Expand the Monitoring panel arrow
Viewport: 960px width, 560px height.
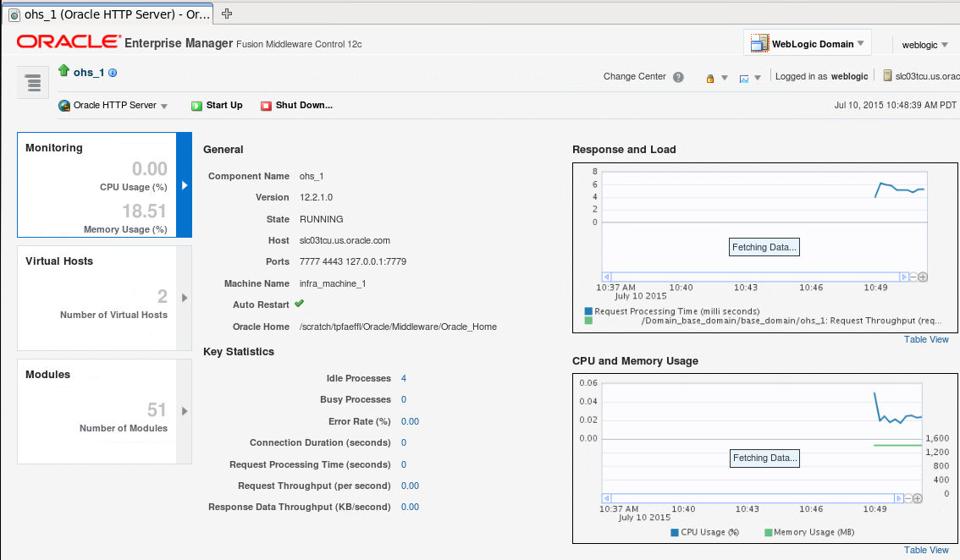coord(185,185)
